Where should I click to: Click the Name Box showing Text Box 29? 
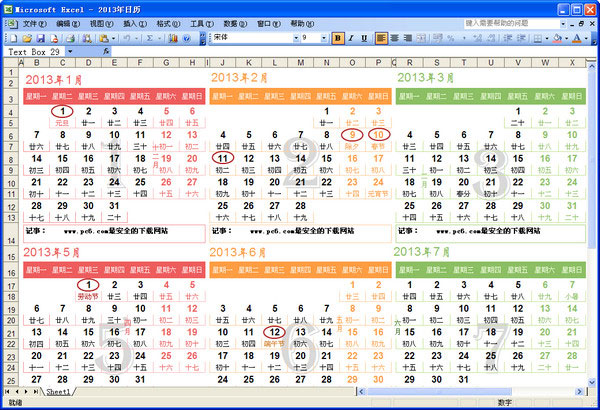(34, 51)
